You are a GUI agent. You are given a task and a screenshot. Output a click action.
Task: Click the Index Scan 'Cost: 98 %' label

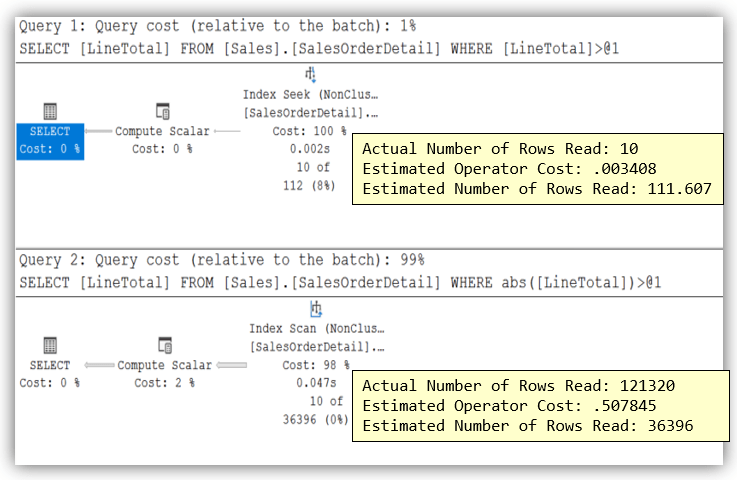(x=314, y=365)
